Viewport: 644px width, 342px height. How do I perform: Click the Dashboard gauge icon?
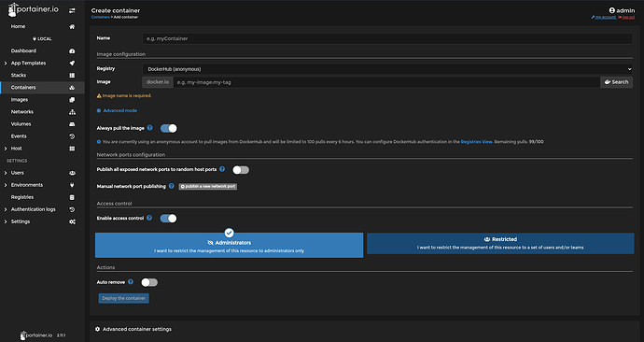(x=72, y=51)
